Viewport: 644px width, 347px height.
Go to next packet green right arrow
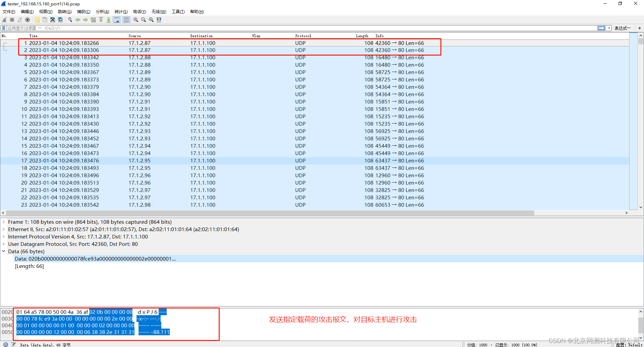coord(86,20)
